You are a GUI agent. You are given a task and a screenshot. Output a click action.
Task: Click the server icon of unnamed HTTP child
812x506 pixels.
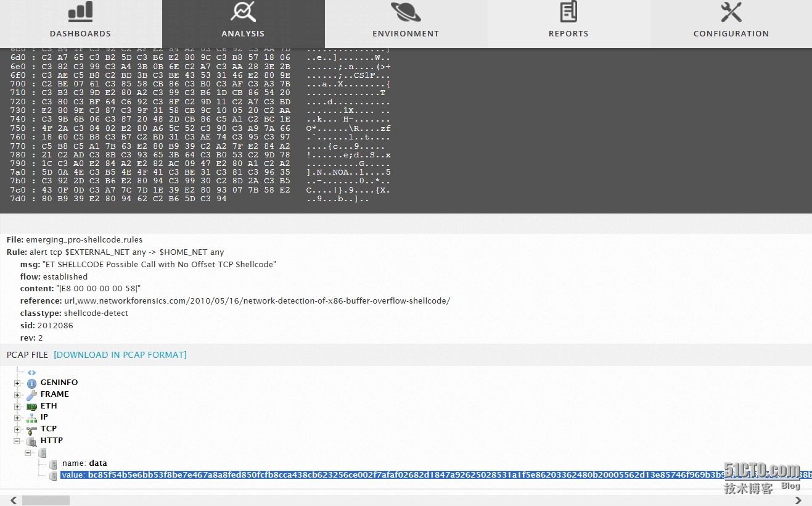[x=43, y=453]
